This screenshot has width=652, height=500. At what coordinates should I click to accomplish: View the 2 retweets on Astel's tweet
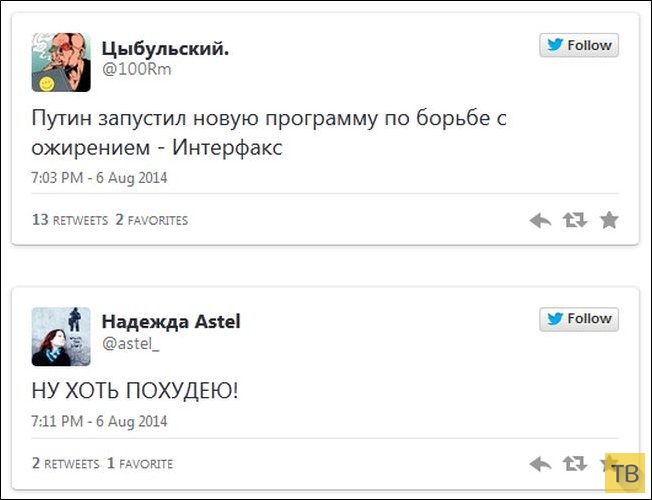65,464
